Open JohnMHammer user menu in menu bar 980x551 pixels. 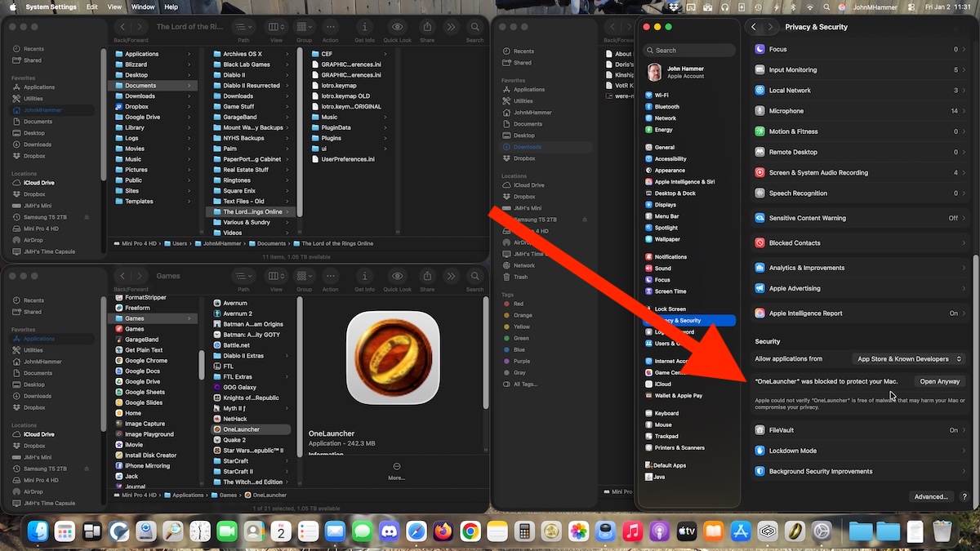[873, 7]
